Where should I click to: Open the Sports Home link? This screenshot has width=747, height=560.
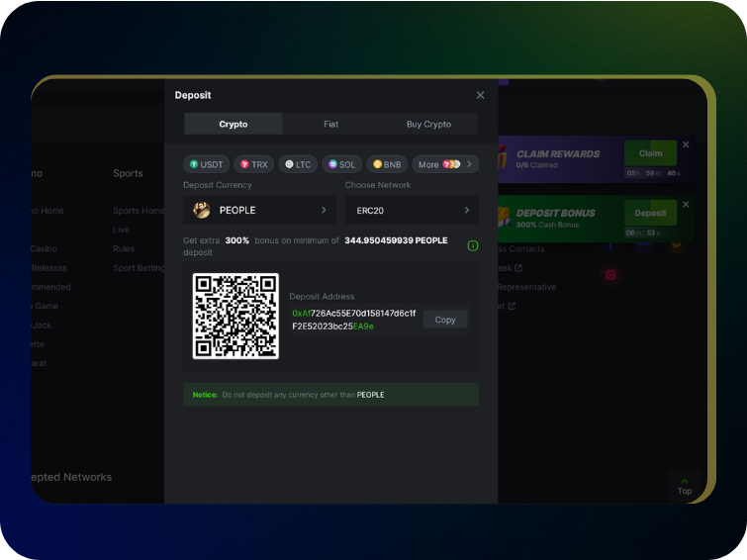click(139, 211)
